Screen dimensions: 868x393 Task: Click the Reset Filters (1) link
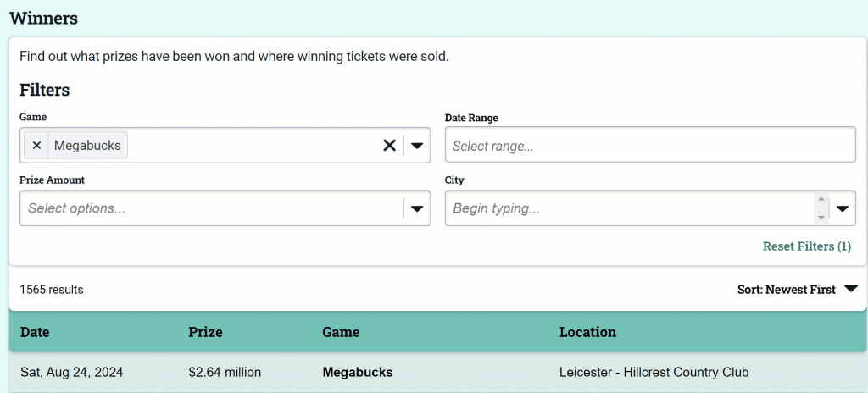[x=806, y=246]
